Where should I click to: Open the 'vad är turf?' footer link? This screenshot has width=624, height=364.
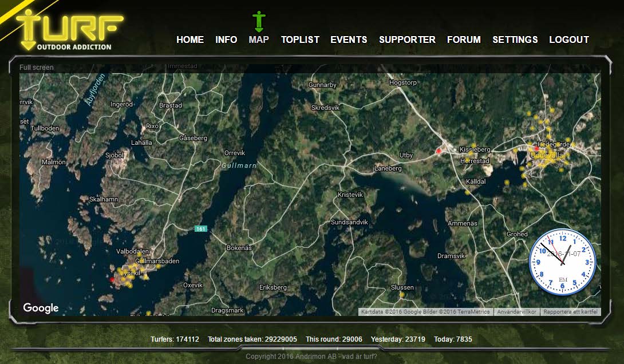pyautogui.click(x=360, y=357)
